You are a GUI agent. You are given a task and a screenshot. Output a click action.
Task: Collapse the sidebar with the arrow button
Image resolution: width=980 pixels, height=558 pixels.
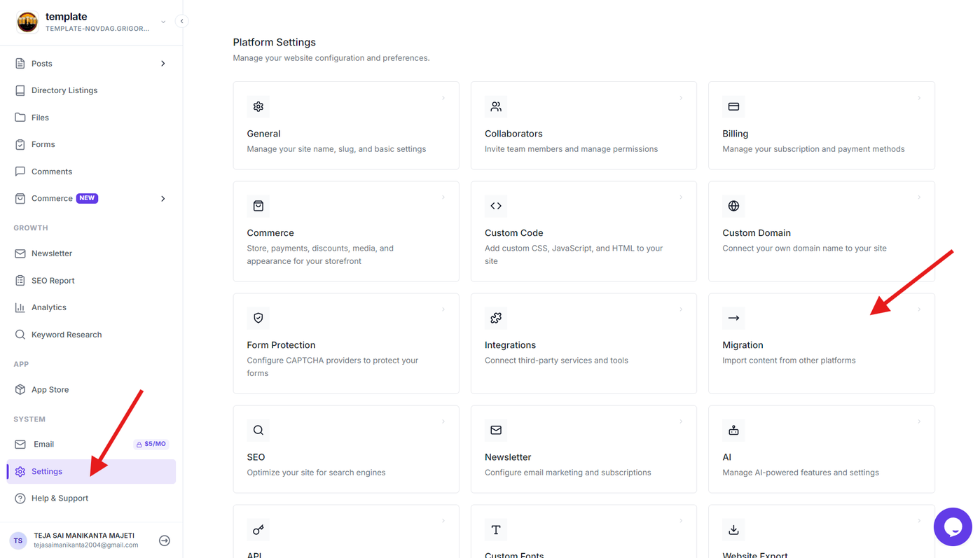[182, 21]
